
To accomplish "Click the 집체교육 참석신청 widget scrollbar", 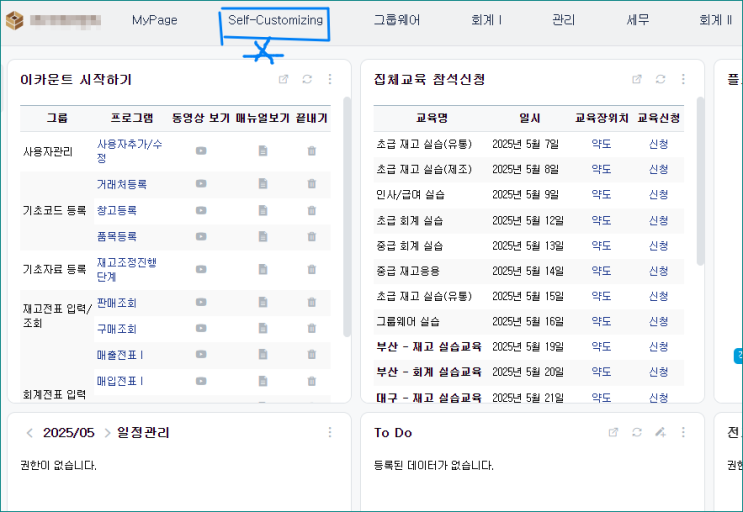I will coord(700,181).
